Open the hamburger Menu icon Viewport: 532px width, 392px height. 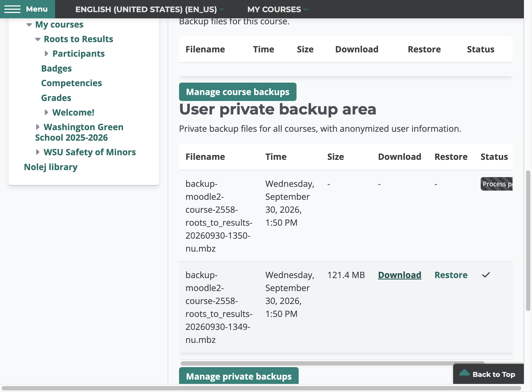12,9
